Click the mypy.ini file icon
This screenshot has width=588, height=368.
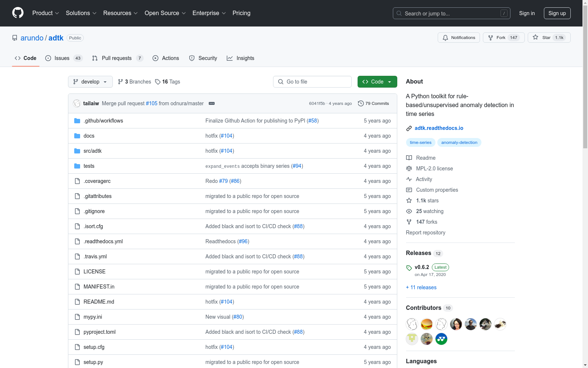[77, 317]
